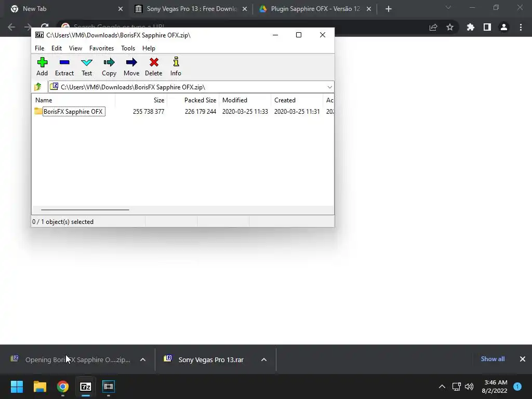The height and width of the screenshot is (399, 532).
Task: Open the clock and date panel
Action: pos(495,387)
